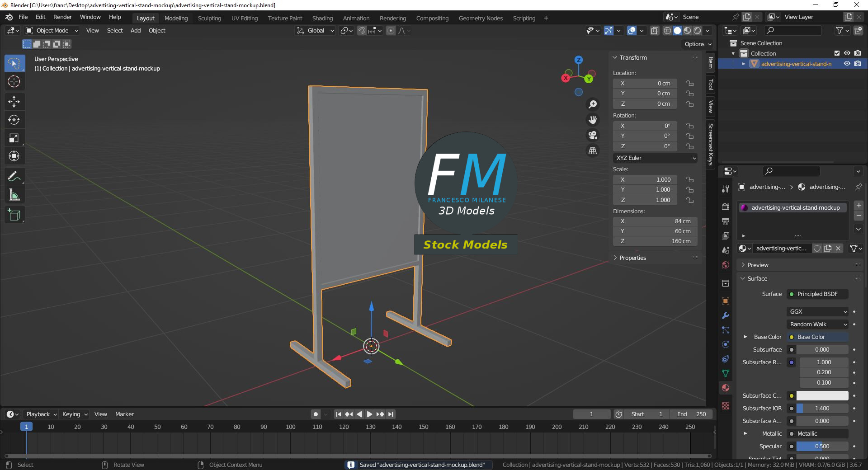Open Render Properties with the camera icon
This screenshot has height=470, width=868.
coord(725,207)
